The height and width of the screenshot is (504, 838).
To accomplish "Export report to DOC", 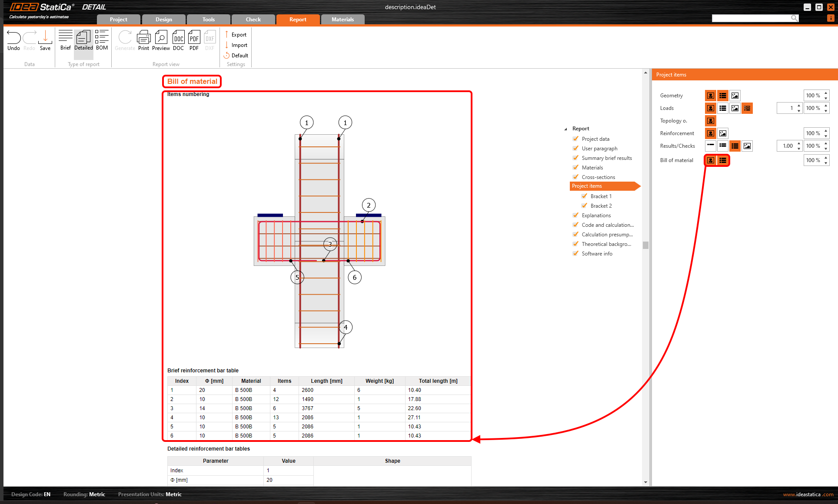I will point(178,40).
